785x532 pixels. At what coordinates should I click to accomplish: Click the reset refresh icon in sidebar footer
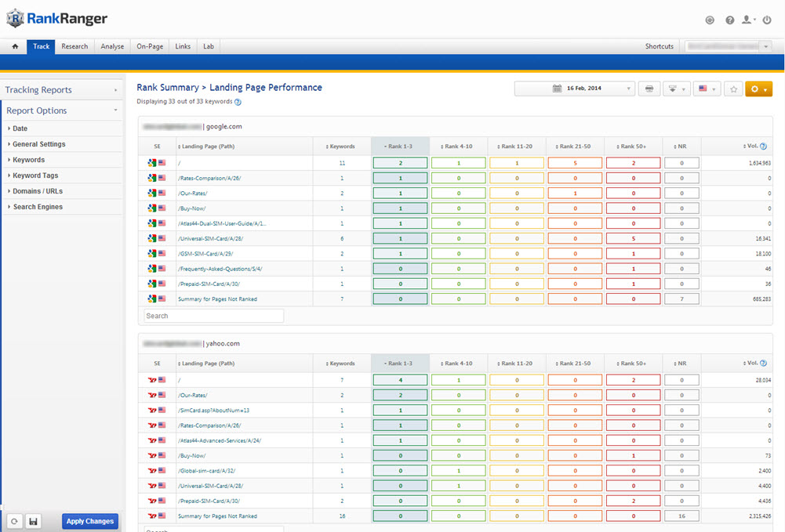(x=13, y=521)
